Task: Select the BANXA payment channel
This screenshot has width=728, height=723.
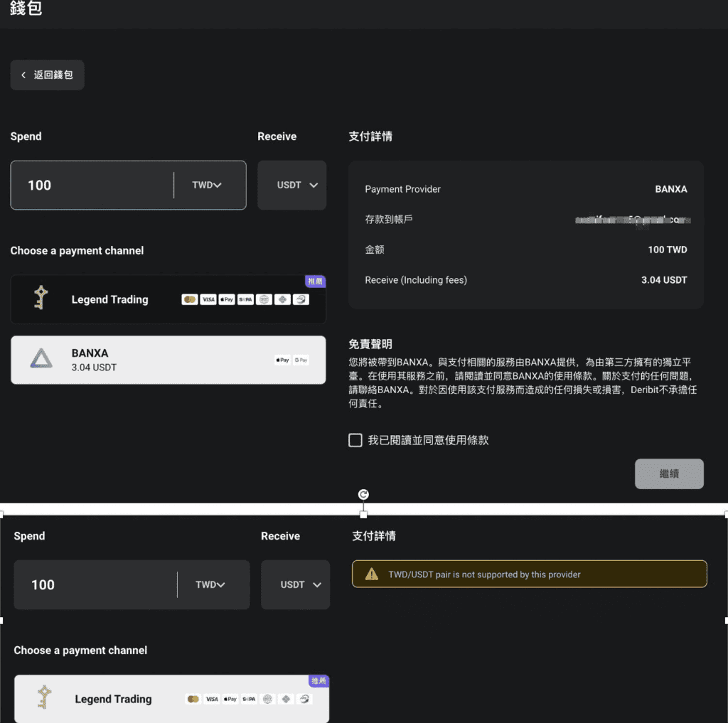Action: pos(168,360)
